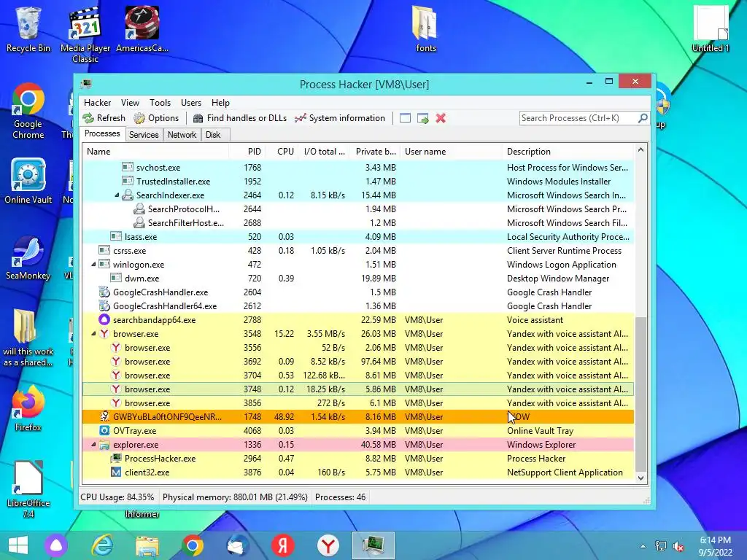Image resolution: width=747 pixels, height=560 pixels.
Task: Sort by the I/O total column header
Action: 324,152
